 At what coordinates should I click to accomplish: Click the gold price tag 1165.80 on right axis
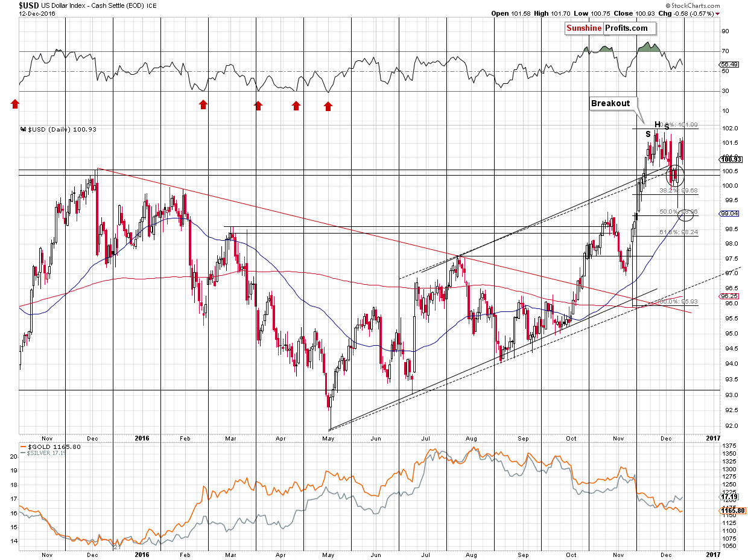point(732,511)
